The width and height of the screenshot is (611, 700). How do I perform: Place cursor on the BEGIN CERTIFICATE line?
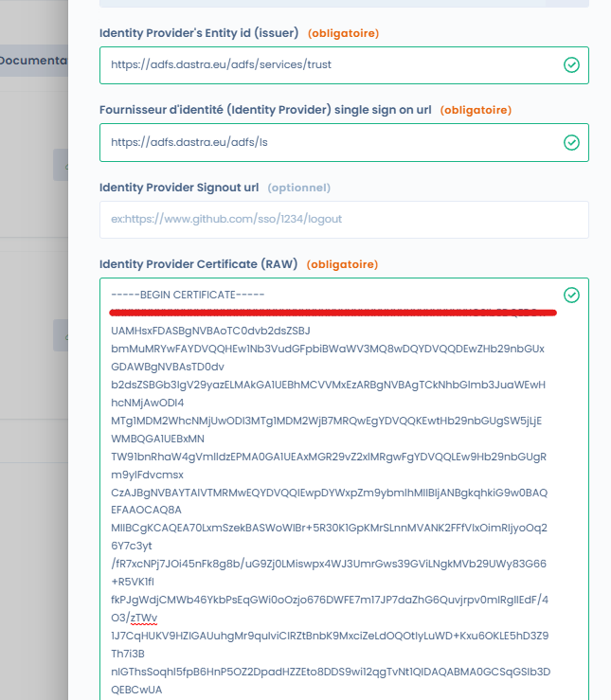[188, 295]
